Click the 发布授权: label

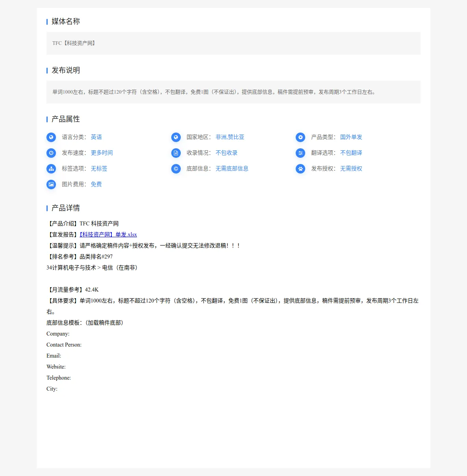(x=324, y=168)
